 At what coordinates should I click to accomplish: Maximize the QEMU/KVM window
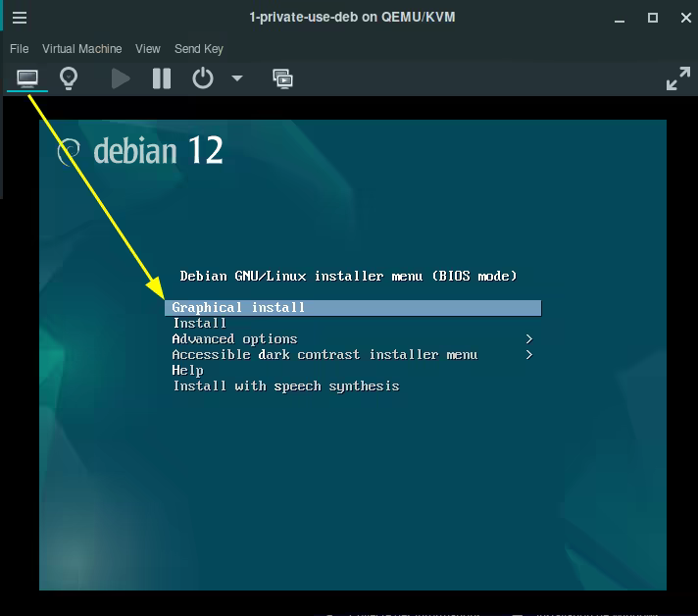[x=653, y=18]
